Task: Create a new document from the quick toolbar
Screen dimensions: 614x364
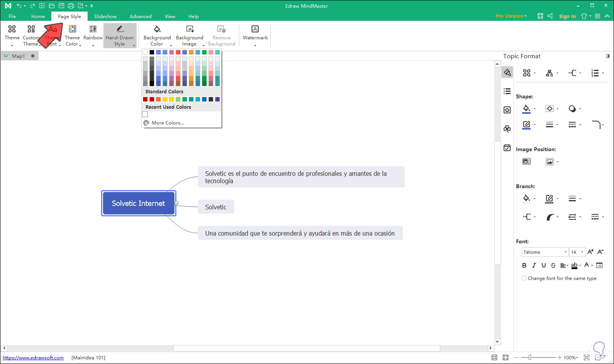Action: (x=42, y=6)
